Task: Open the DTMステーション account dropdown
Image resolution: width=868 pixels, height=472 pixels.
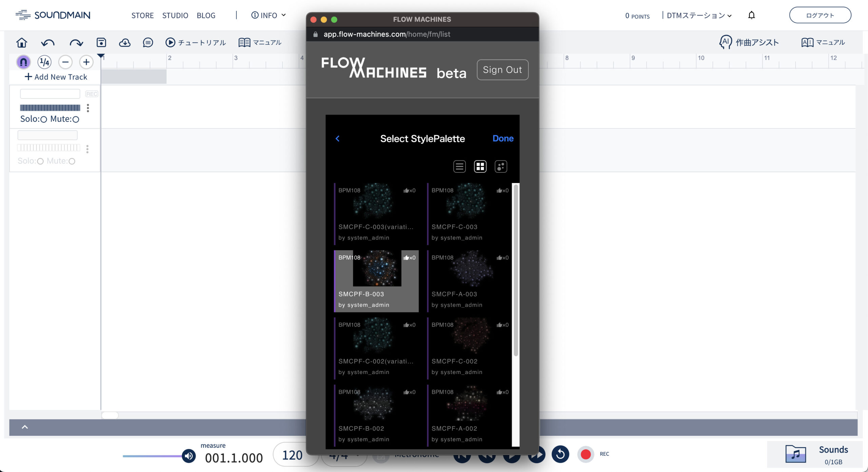Action: click(x=699, y=15)
